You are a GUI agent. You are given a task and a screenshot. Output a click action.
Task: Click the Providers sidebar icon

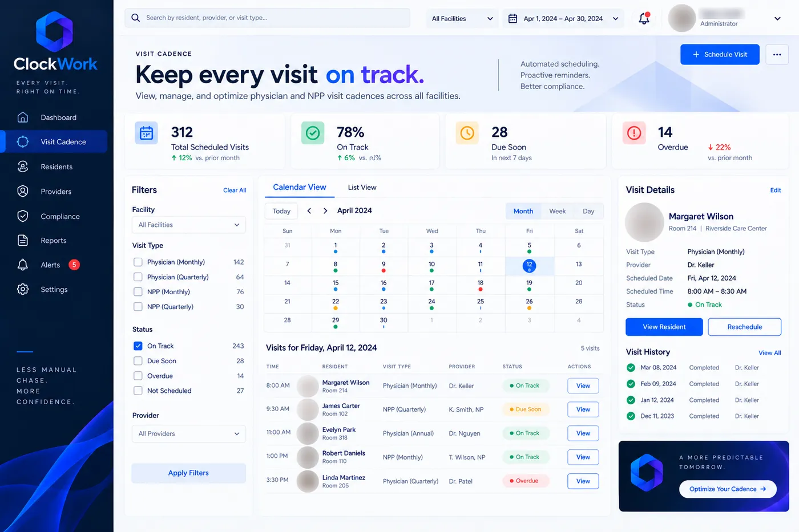[23, 192]
